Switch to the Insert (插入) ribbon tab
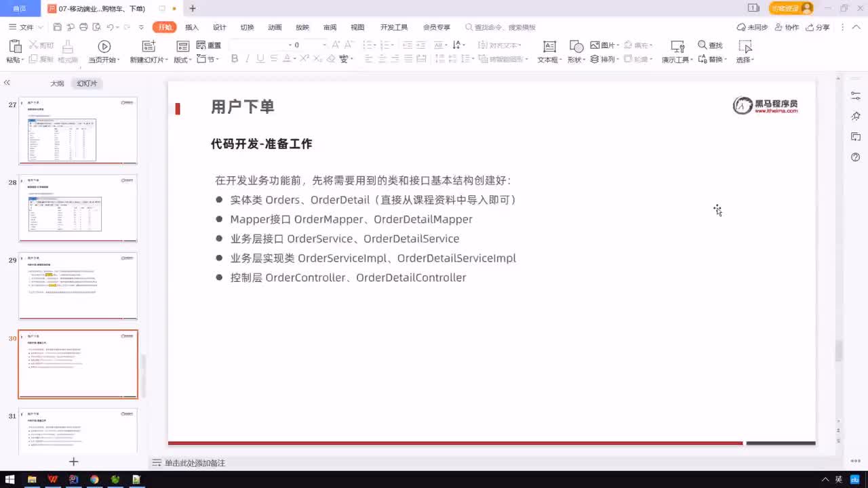The width and height of the screenshot is (868, 488). (x=192, y=27)
